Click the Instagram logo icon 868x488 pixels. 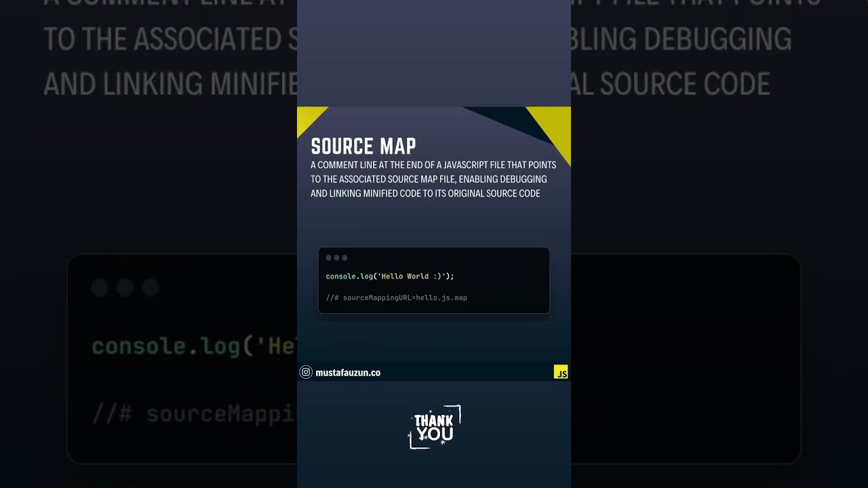306,372
